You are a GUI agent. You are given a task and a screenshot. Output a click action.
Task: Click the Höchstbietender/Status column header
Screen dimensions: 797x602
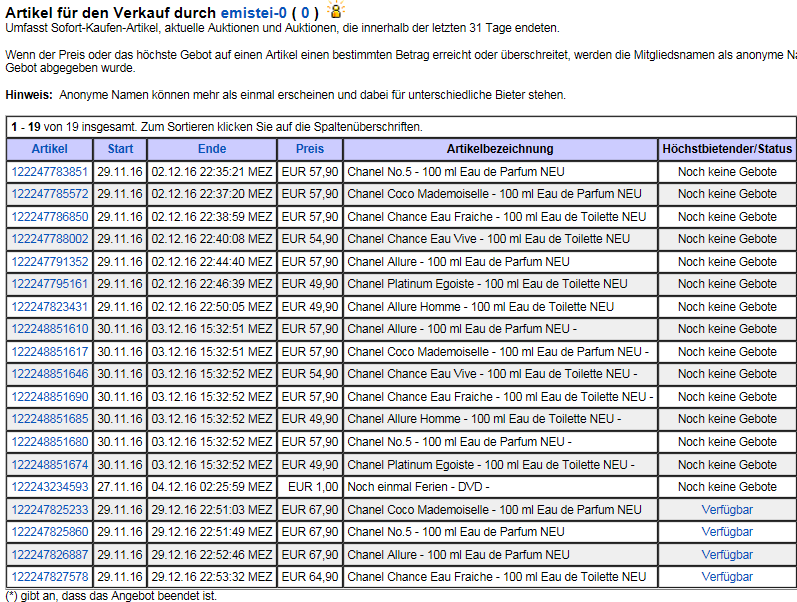click(727, 149)
